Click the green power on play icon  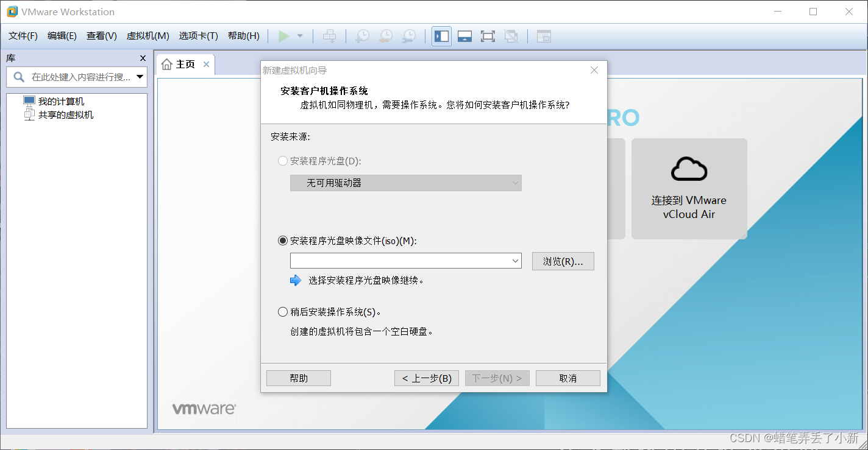(283, 36)
